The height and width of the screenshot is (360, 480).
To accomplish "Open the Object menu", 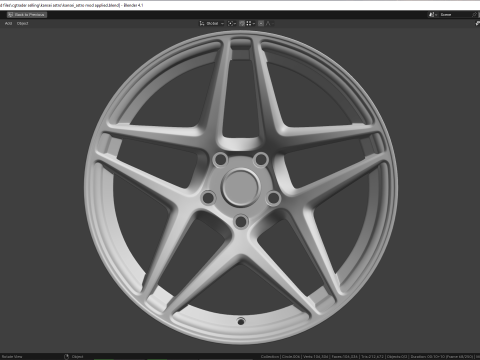I will (x=23, y=23).
